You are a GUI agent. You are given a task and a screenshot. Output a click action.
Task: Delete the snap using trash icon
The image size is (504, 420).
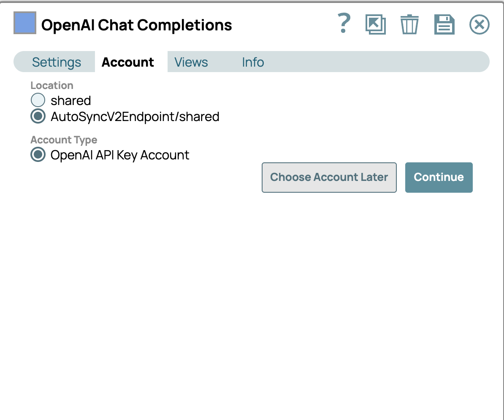point(409,24)
